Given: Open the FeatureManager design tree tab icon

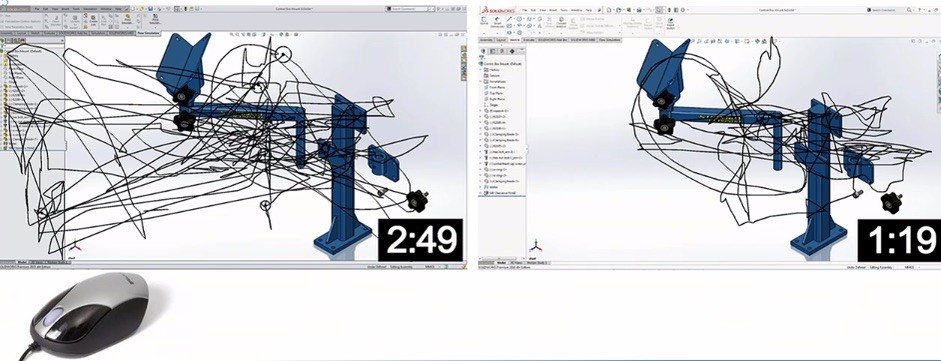Looking at the screenshot, I should (x=483, y=51).
